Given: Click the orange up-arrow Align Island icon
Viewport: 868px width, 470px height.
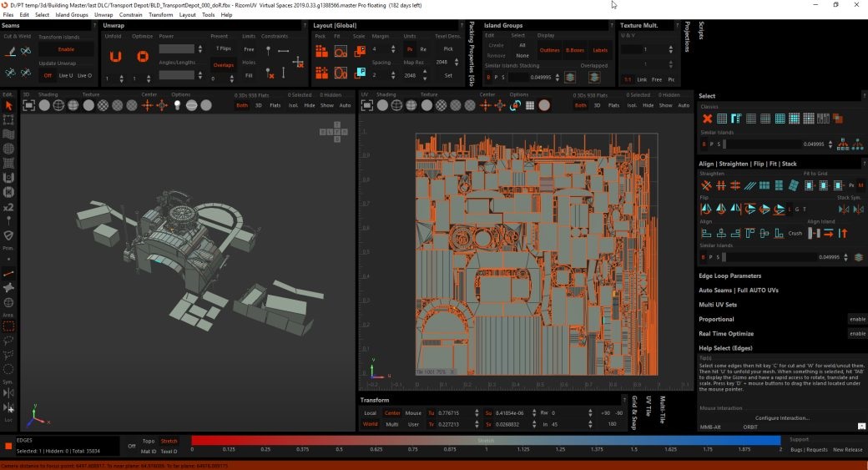Looking at the screenshot, I should (x=843, y=234).
